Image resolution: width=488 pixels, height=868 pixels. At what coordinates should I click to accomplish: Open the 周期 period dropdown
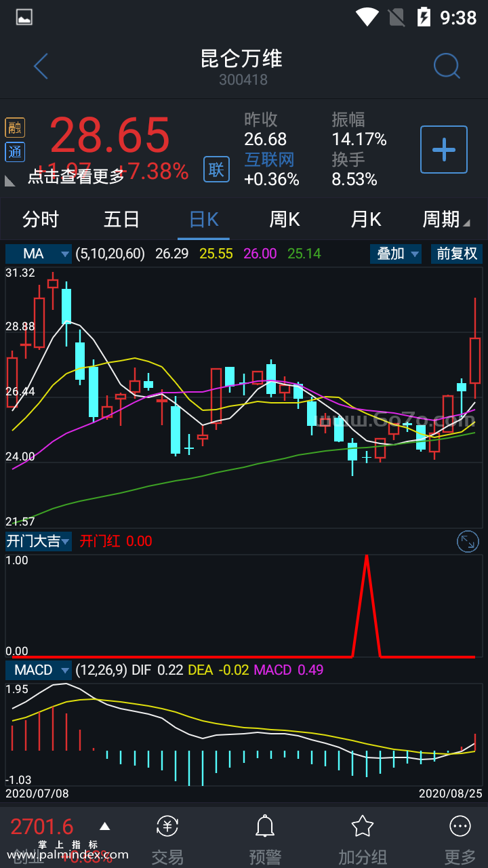tap(445, 219)
